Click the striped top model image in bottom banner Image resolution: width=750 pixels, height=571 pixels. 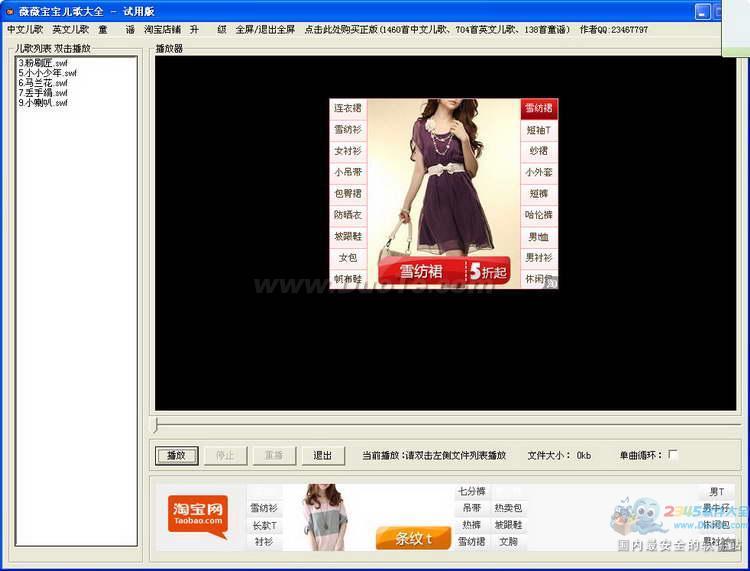(326, 517)
